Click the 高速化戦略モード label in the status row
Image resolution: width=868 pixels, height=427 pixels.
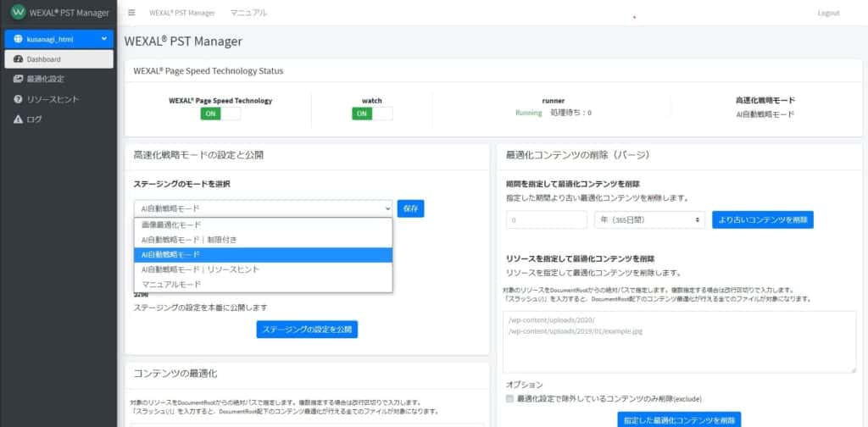[765, 101]
